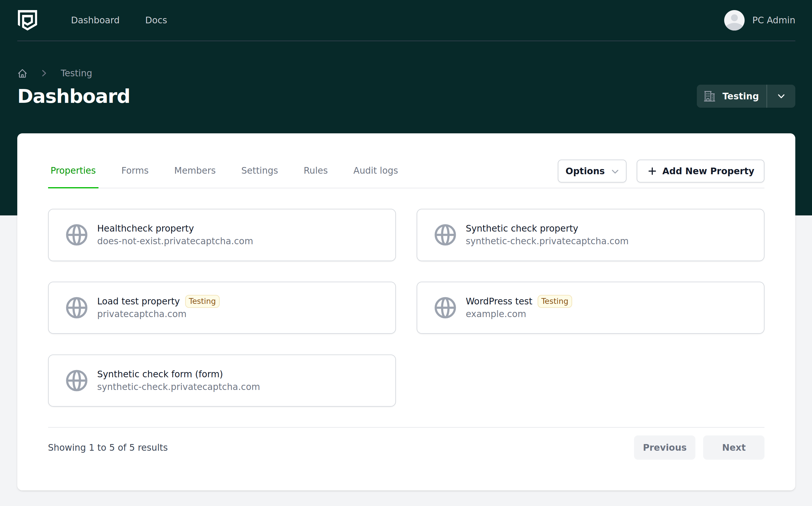Click 'Showing 1 to 5 of 5 results' text

pos(108,448)
